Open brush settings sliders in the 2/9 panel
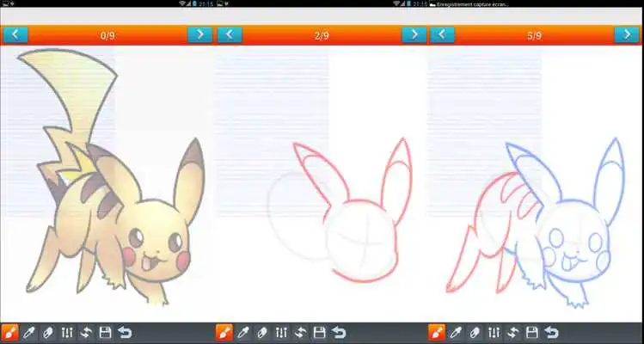This screenshot has width=644, height=344. (x=281, y=333)
